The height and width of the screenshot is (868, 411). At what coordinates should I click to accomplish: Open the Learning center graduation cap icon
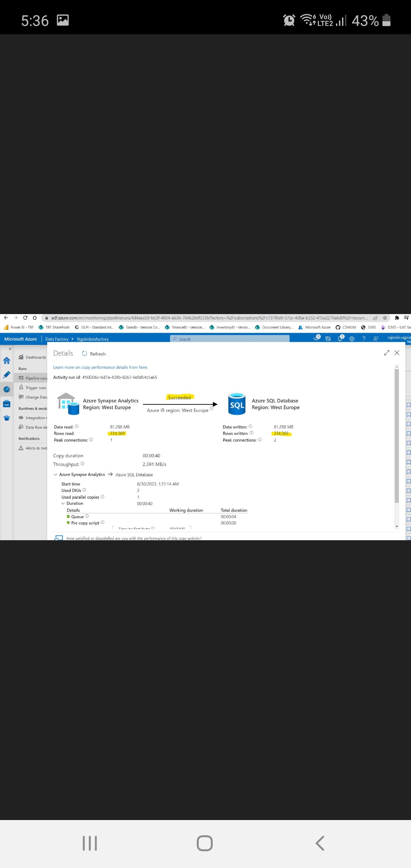7,418
